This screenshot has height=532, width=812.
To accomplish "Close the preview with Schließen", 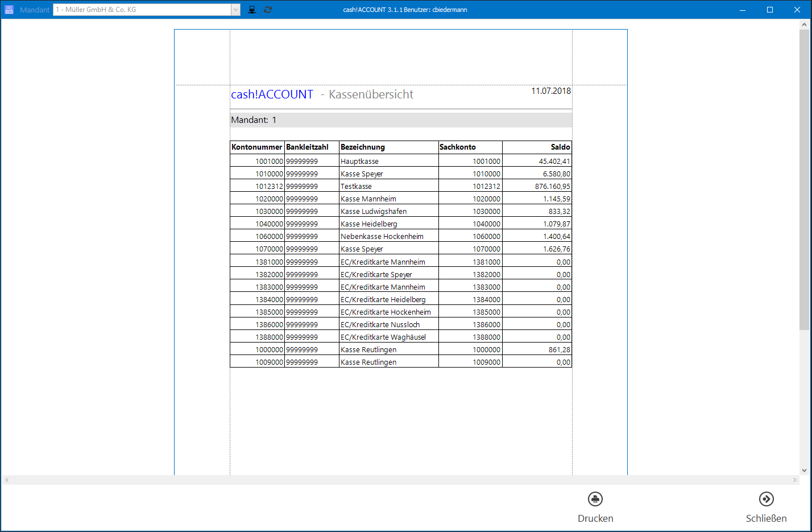I will pos(766,507).
